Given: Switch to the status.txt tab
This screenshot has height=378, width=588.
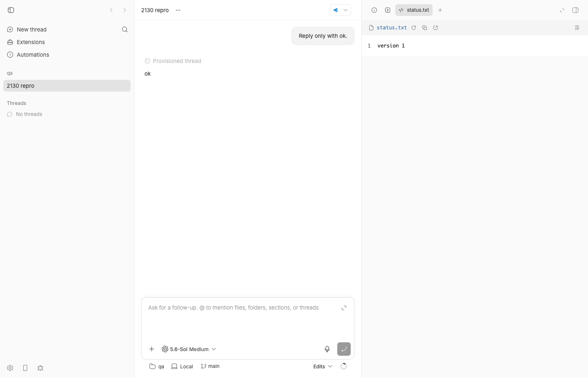Looking at the screenshot, I should pos(414,10).
